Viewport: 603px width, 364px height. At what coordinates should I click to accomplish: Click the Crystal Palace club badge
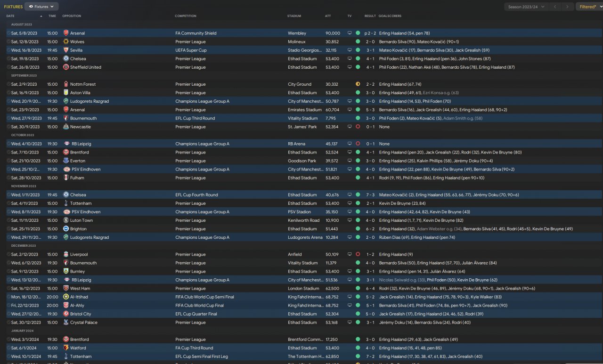65,323
